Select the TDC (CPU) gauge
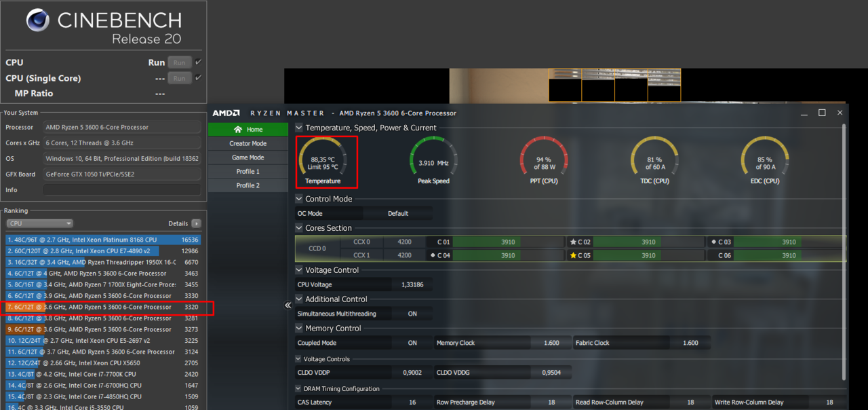This screenshot has height=410, width=868. pos(654,160)
